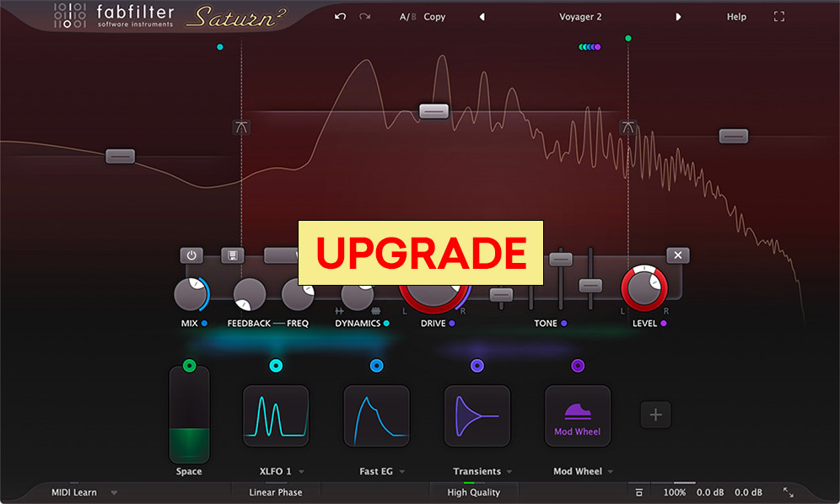Select the Fast EG envelope thumbnail
This screenshot has width=840, height=504.
coord(376,415)
